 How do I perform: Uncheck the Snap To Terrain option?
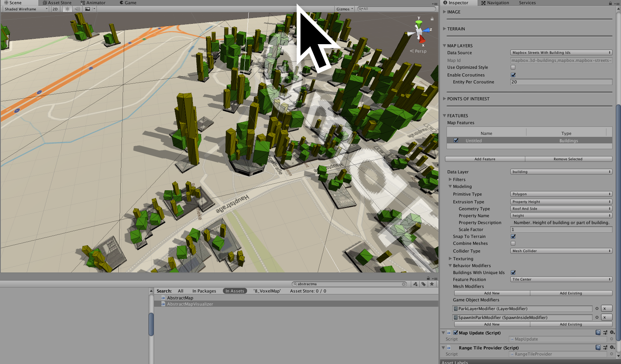[513, 236]
